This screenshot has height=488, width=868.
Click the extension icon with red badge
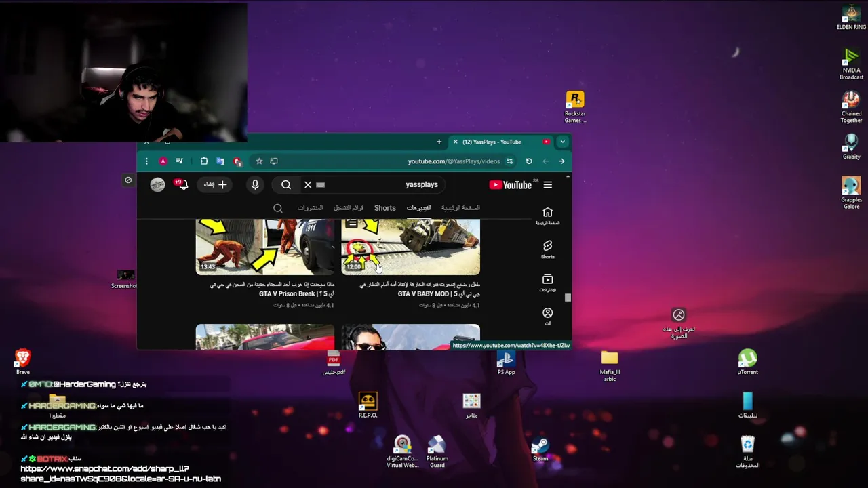[x=237, y=161]
